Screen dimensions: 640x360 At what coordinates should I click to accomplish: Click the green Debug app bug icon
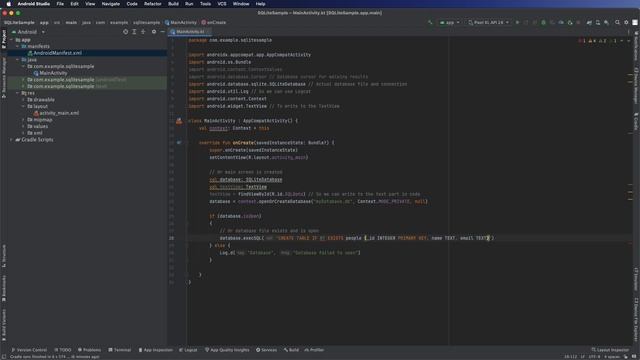coord(543,22)
